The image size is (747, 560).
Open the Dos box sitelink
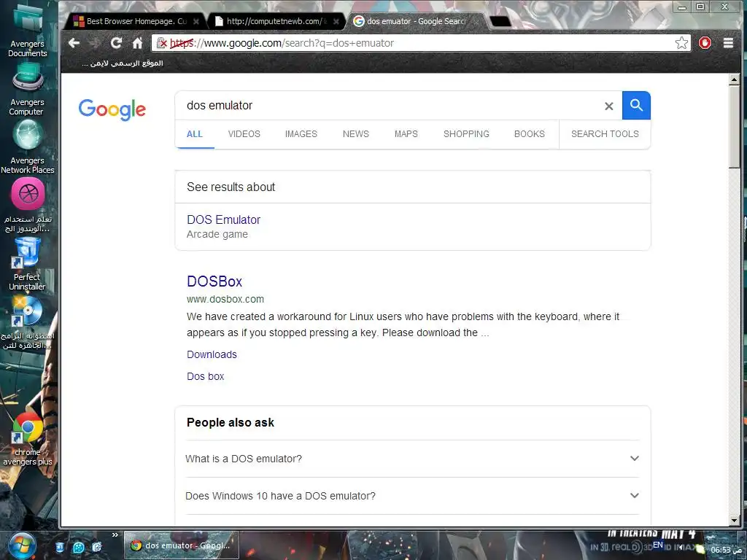205,377
